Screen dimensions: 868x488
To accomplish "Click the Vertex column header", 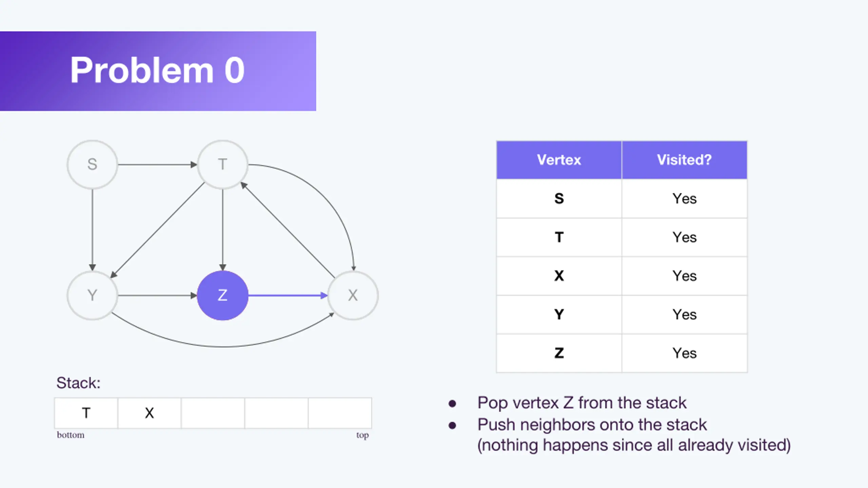I will tap(559, 160).
